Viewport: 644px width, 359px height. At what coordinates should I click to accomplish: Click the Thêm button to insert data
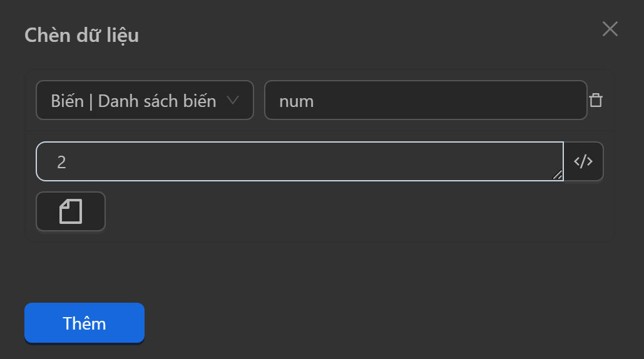pyautogui.click(x=84, y=323)
